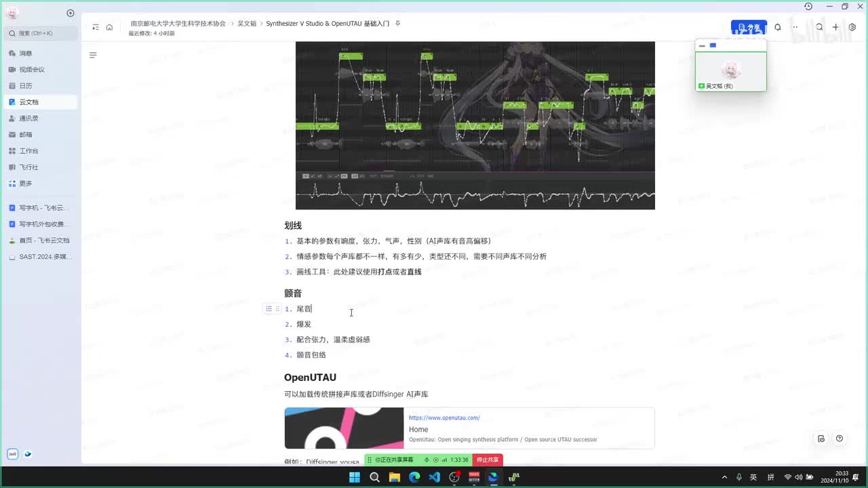Open pinned SAST.2024.多媒… item

click(x=41, y=256)
